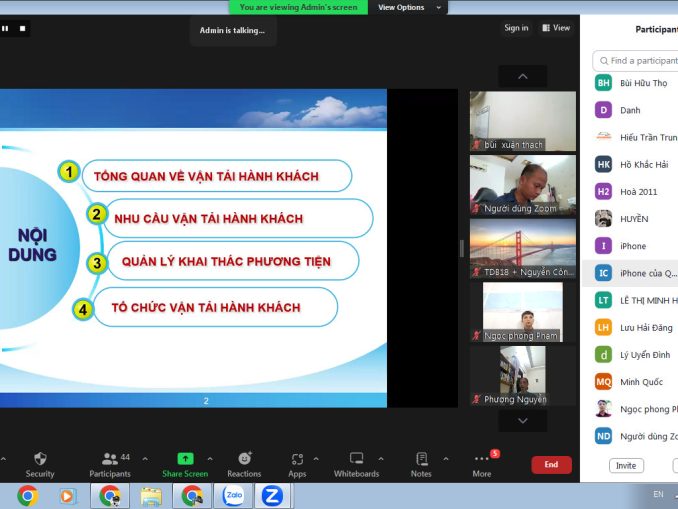Viewport: 678px width, 509px height.
Task: Click Hoà 2011's H2 avatar
Action: [603, 192]
